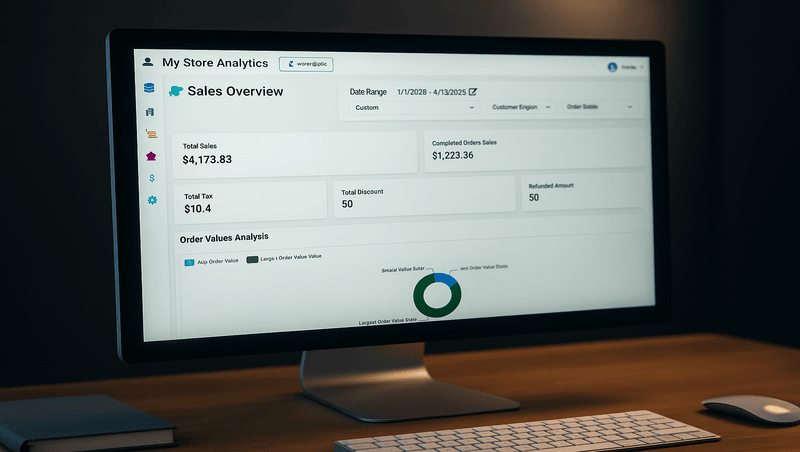Click the Smaial Value chart label
The height and width of the screenshot is (452, 800).
403,269
